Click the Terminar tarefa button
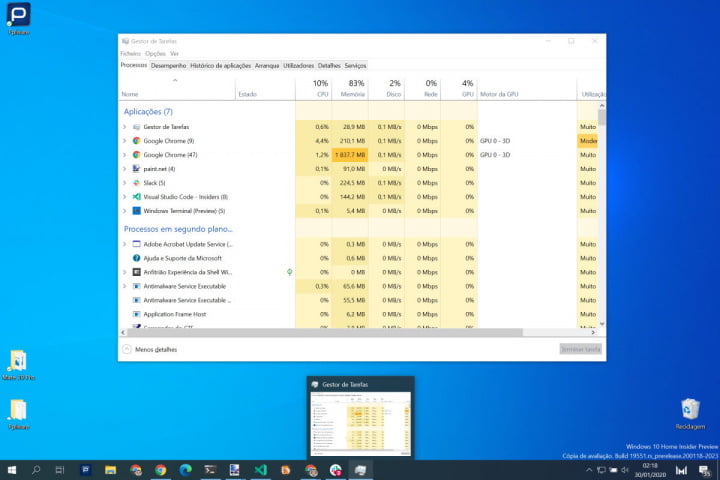The image size is (720, 480). pos(580,349)
